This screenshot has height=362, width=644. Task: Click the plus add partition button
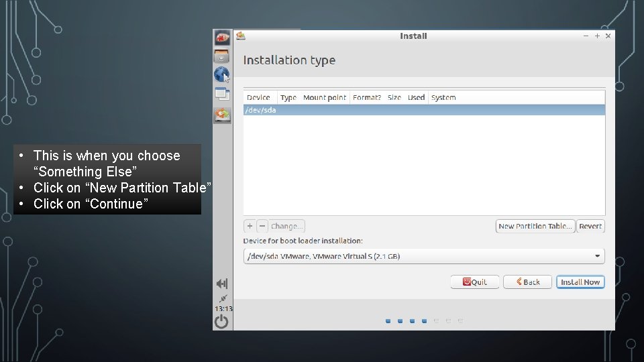(250, 226)
